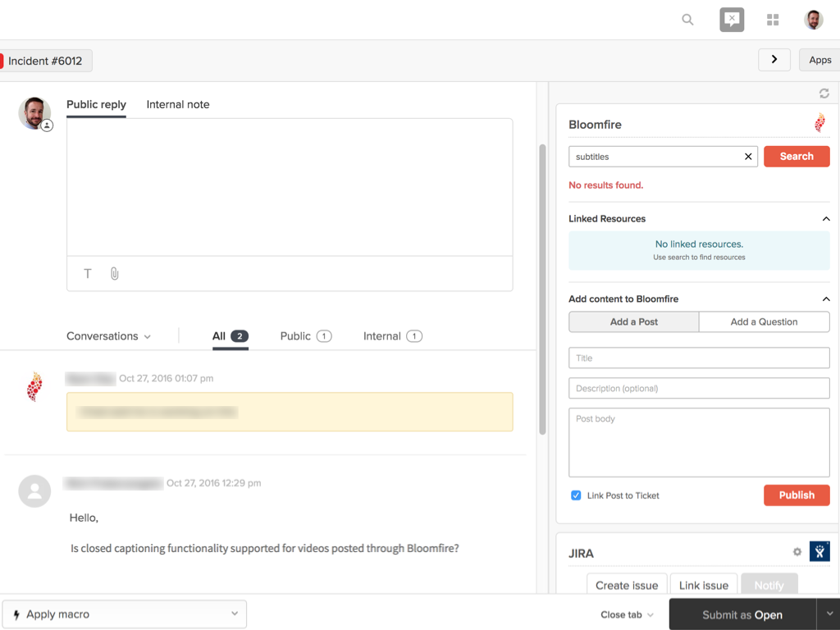Open the apps grid icon in the header
This screenshot has height=630, width=840.
(x=773, y=19)
